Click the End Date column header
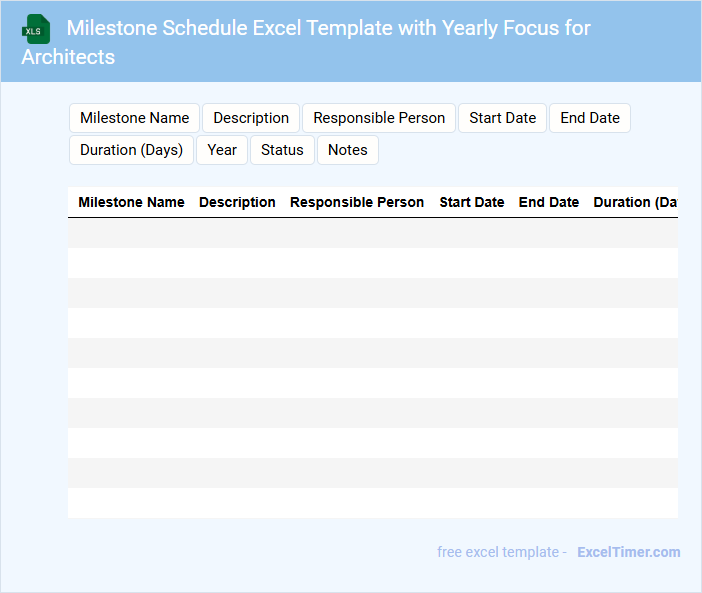702x593 pixels. pos(549,202)
